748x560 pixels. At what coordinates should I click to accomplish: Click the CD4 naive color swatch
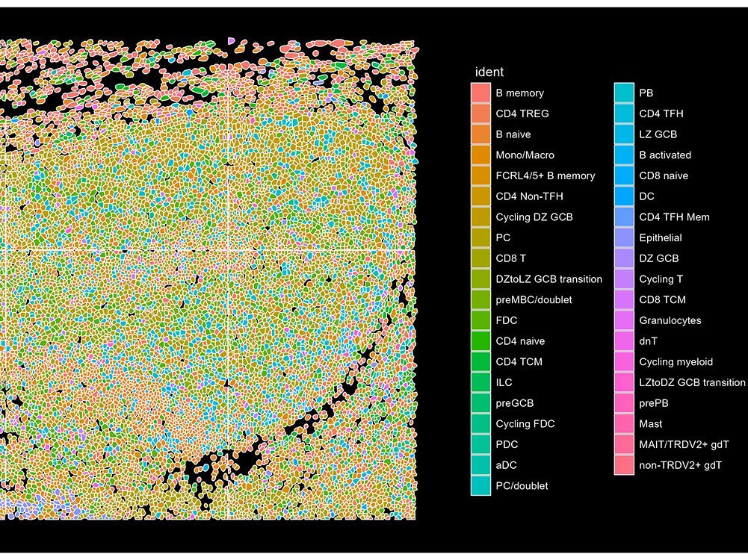click(x=480, y=341)
